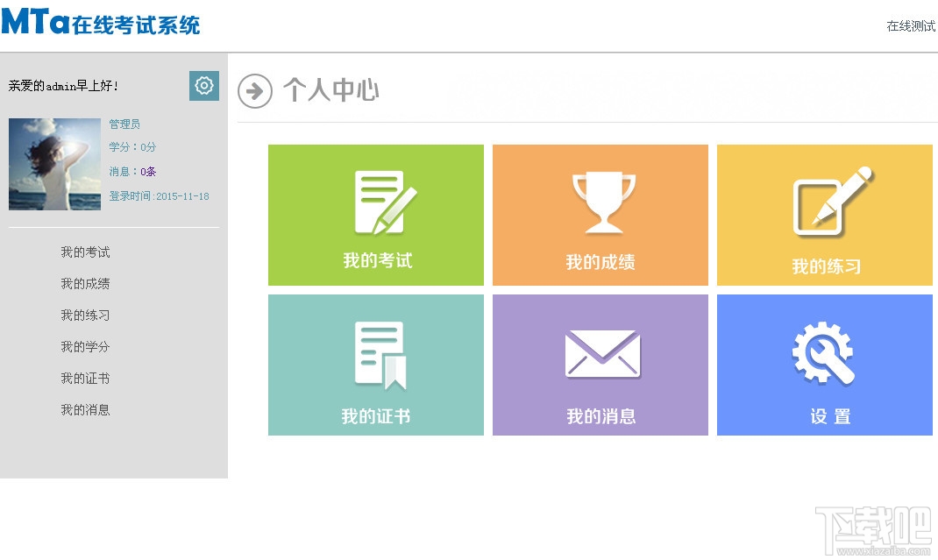Select 我的学分 in the sidebar

[x=85, y=346]
